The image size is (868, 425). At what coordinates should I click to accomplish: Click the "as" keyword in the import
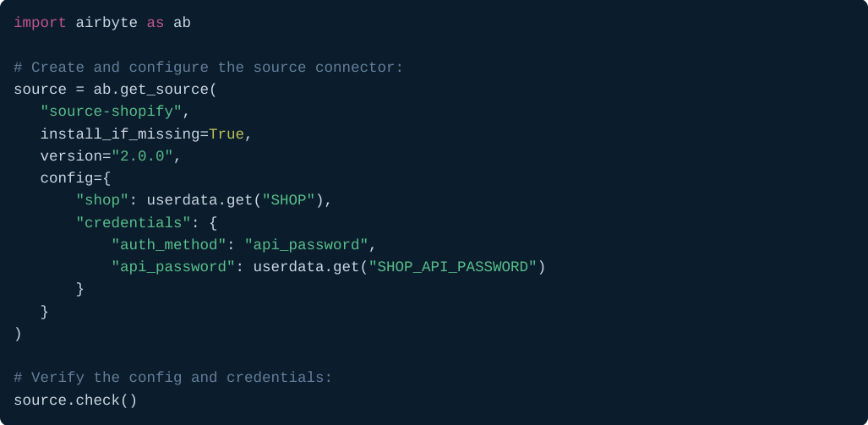tap(156, 23)
